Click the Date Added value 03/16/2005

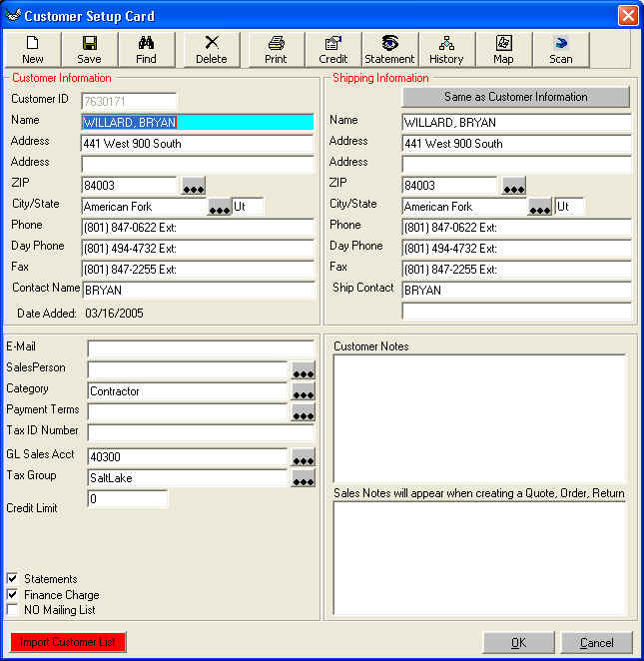[x=114, y=314]
